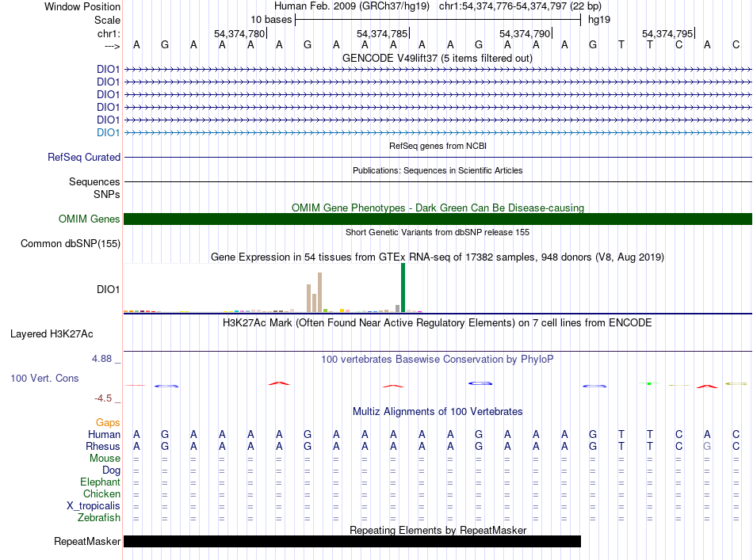Select the 100 Vert. Cons label
753x560 pixels.
tap(44, 379)
